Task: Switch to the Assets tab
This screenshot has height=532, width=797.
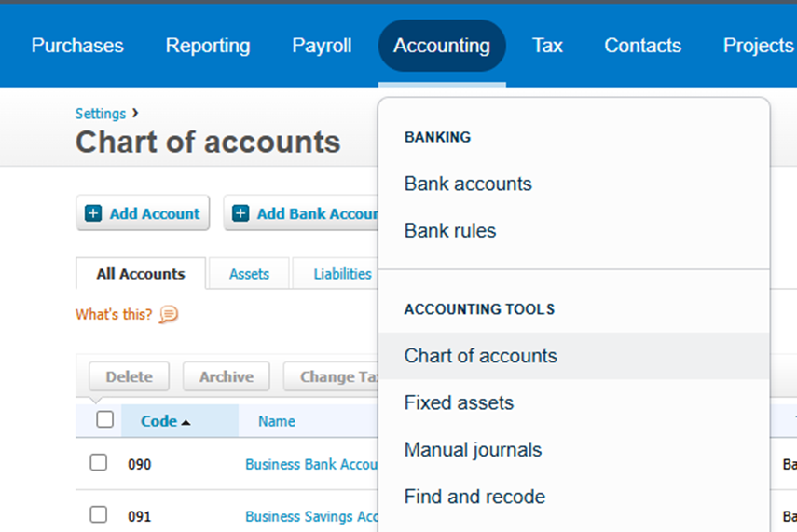Action: (249, 274)
